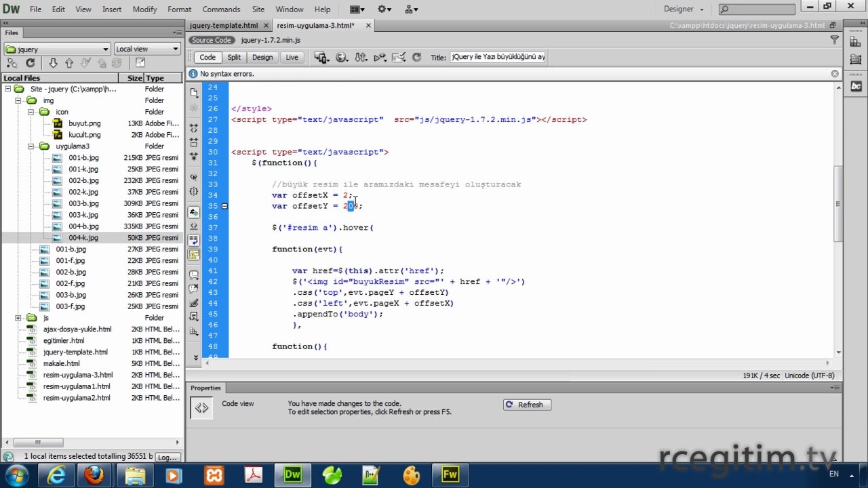Dismiss the No syntax errors bar
The image size is (868, 488).
click(x=835, y=73)
